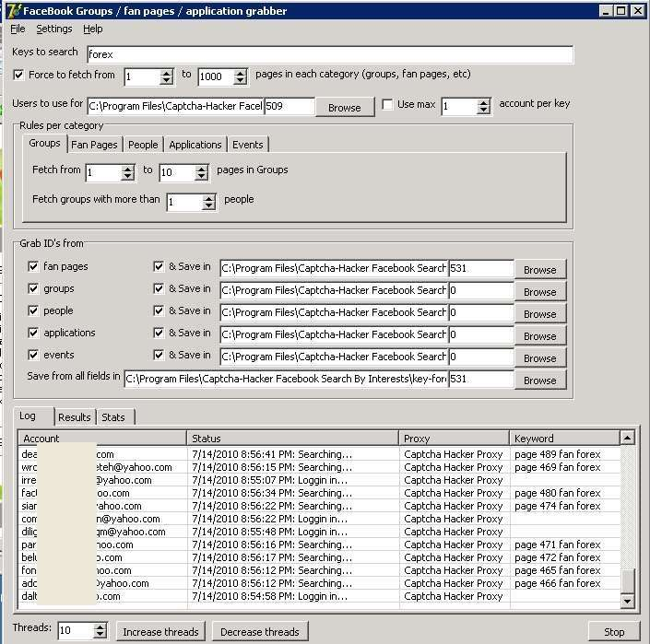Increase Force to fetch from start page

pyautogui.click(x=167, y=73)
